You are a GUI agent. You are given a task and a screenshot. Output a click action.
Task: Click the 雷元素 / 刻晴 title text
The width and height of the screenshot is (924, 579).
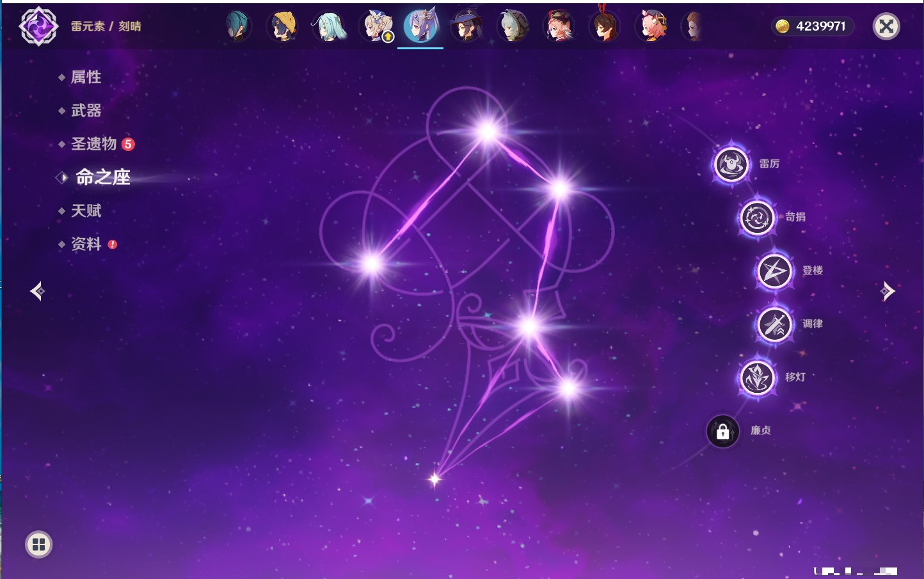click(x=106, y=26)
